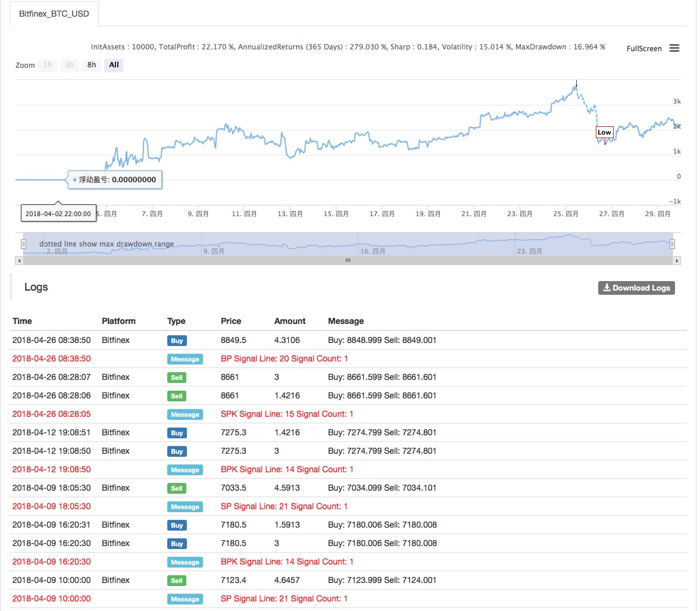The height and width of the screenshot is (611, 700).
Task: Select the Bitfinex_BTC_USD tab
Action: click(x=54, y=14)
